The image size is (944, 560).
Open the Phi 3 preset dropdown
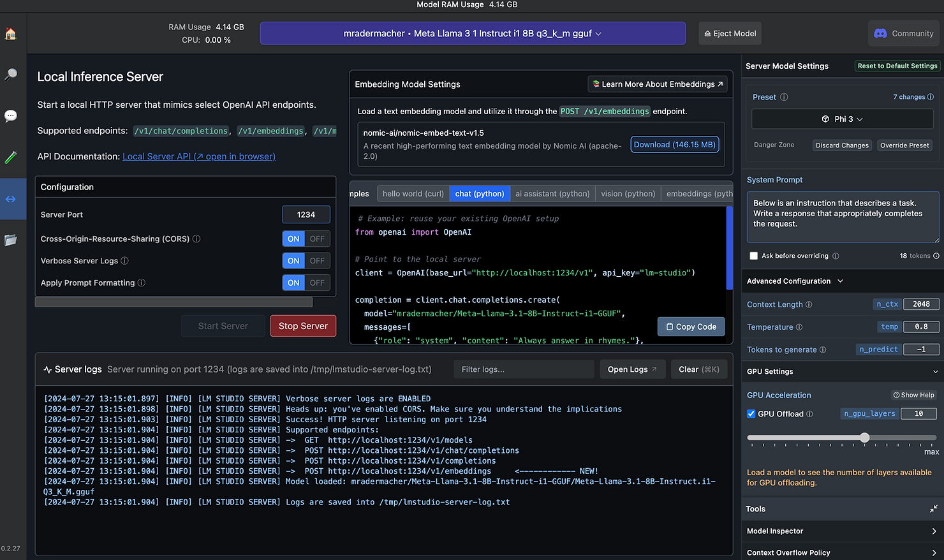pos(842,119)
